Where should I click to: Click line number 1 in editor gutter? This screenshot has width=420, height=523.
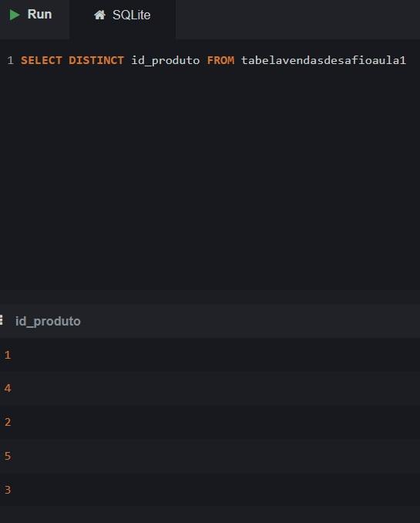pos(10,60)
